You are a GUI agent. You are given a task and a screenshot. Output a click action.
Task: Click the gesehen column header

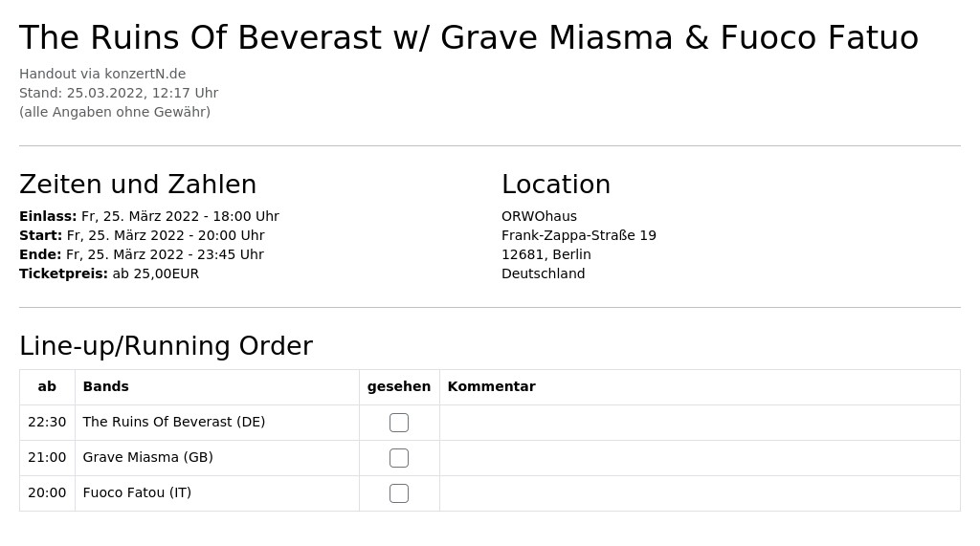pos(399,386)
